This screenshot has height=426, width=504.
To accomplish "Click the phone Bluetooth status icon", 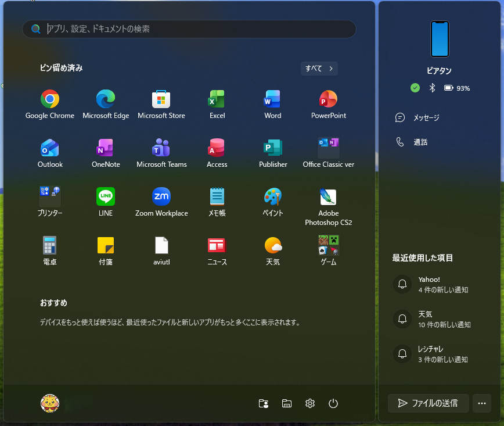I will click(x=432, y=88).
